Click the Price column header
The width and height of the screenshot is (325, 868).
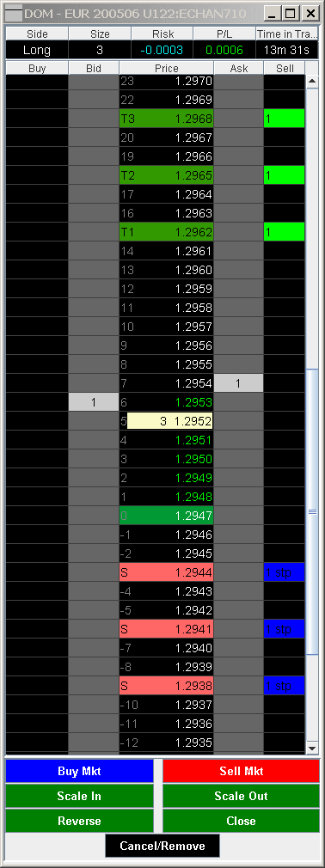[x=167, y=68]
